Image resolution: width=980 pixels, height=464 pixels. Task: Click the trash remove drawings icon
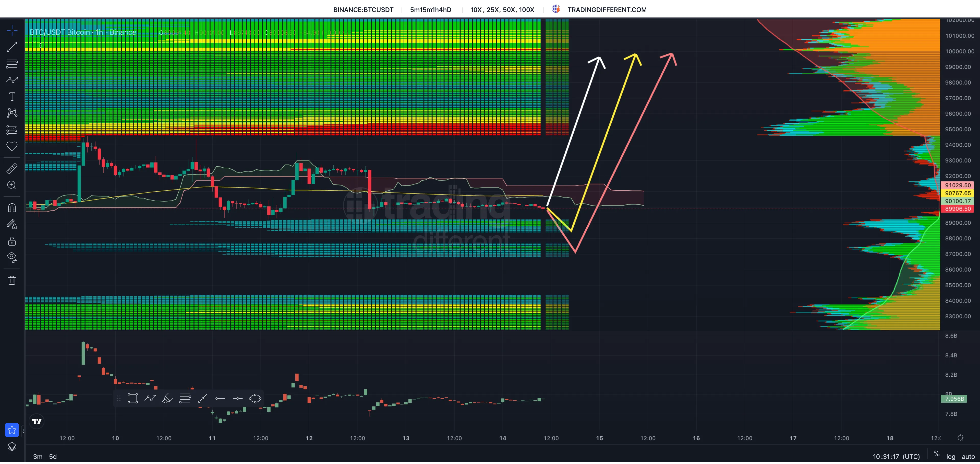[12, 281]
